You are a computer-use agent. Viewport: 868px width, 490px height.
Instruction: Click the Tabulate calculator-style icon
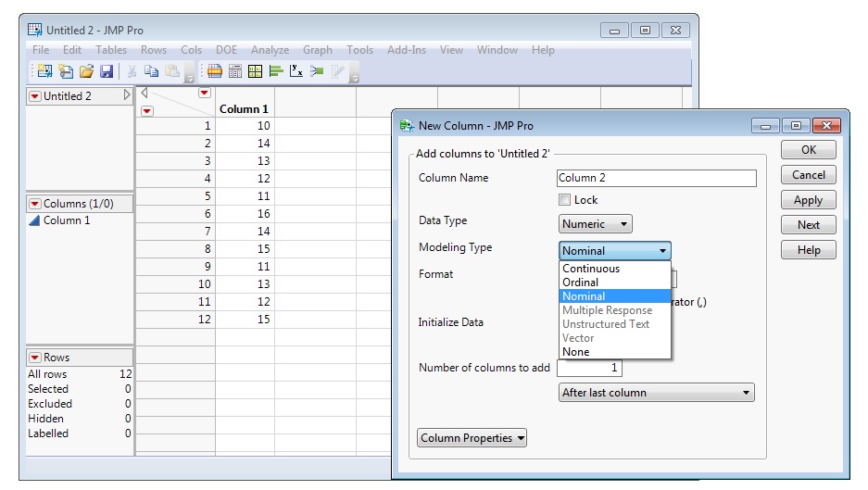click(235, 71)
